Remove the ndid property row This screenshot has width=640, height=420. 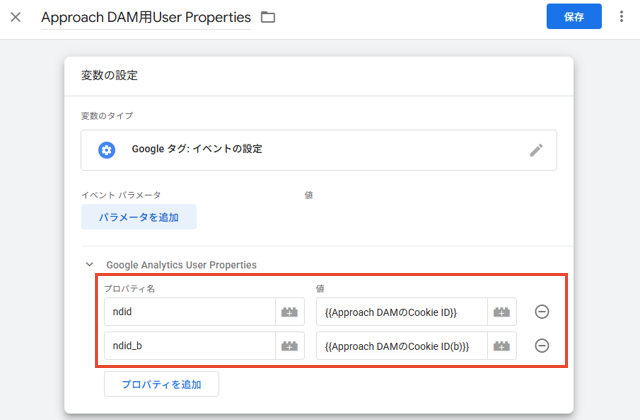542,312
